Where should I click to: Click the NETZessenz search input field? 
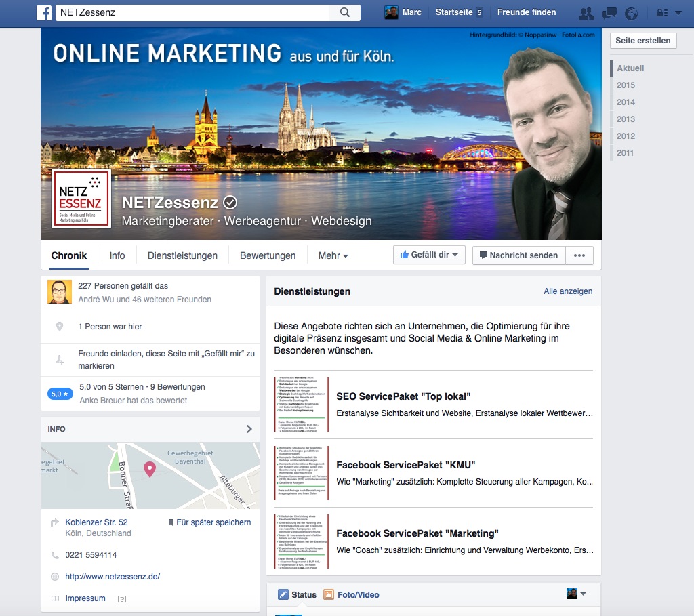pos(193,12)
